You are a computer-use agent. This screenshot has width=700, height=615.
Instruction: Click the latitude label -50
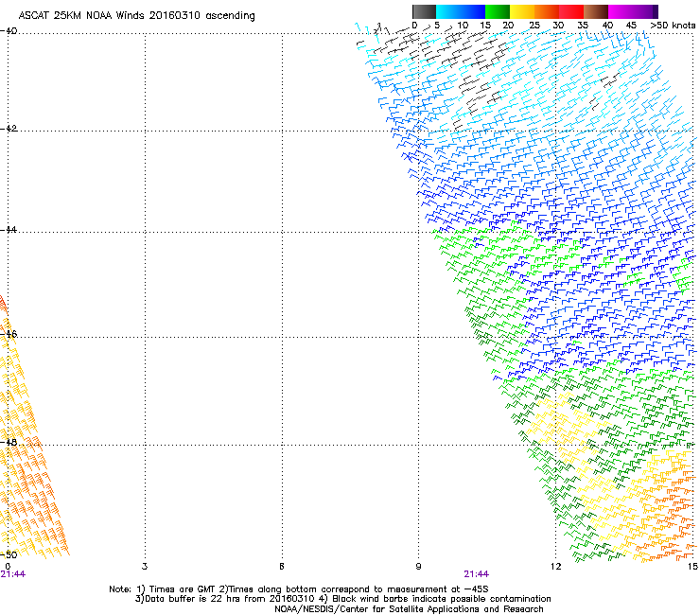tap(9, 554)
